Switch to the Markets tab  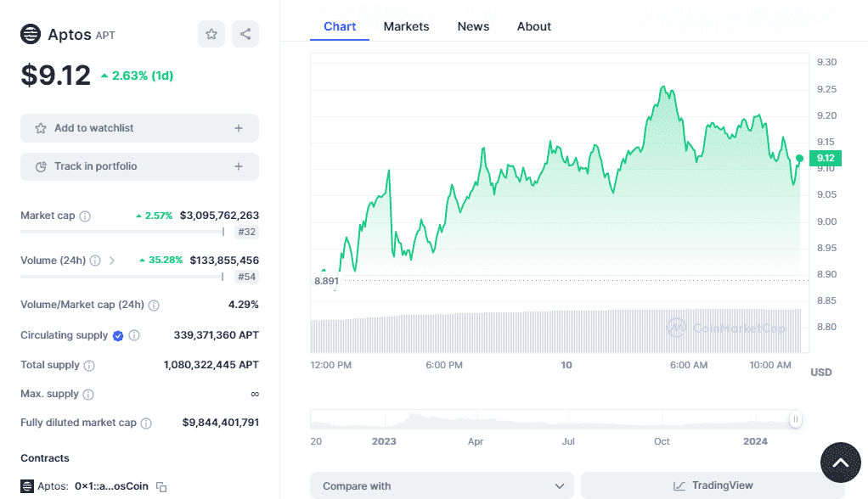pyautogui.click(x=406, y=26)
